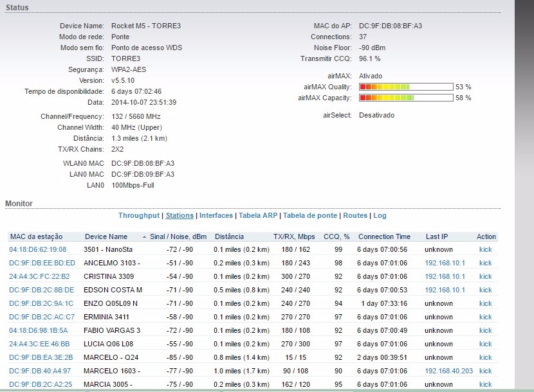
Task: Click the airMAX Quality progress bar
Action: click(405, 87)
